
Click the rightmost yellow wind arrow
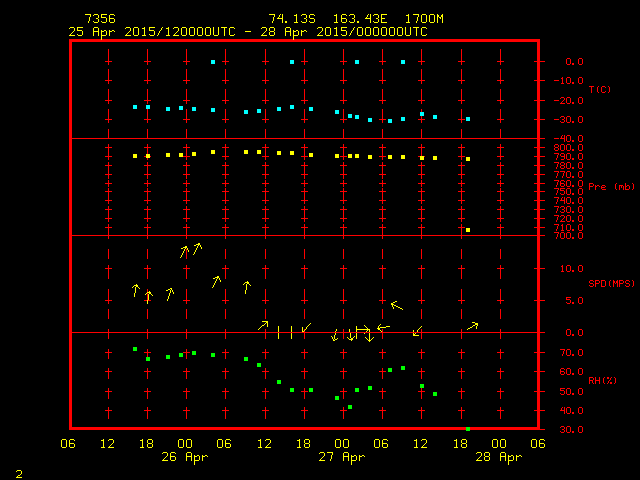click(x=473, y=326)
